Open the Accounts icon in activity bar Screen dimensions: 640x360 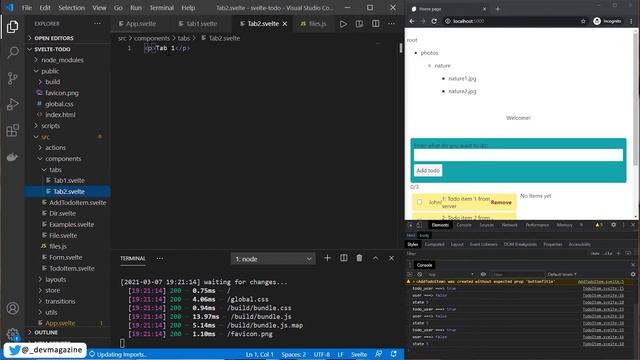click(12, 308)
